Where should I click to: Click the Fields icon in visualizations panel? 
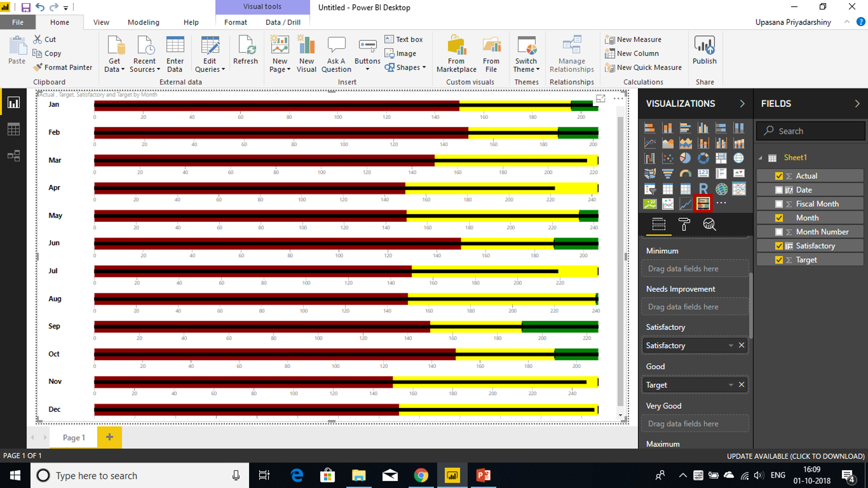(x=657, y=225)
